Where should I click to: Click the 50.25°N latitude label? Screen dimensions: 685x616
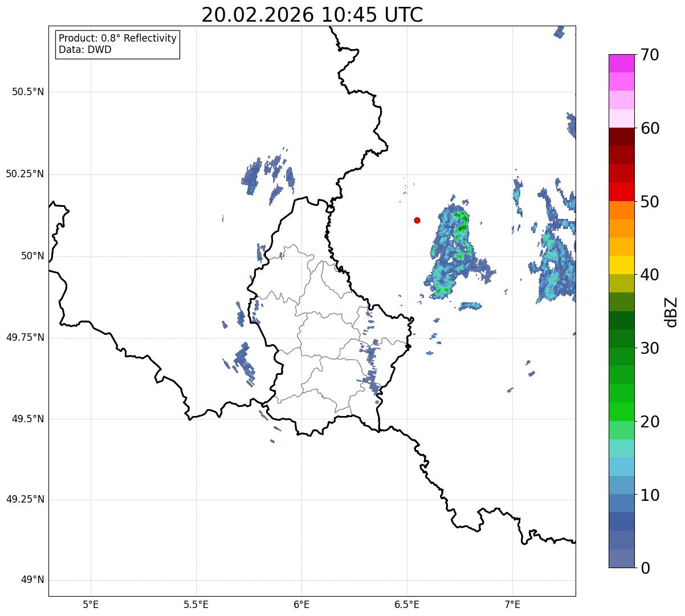pos(25,174)
